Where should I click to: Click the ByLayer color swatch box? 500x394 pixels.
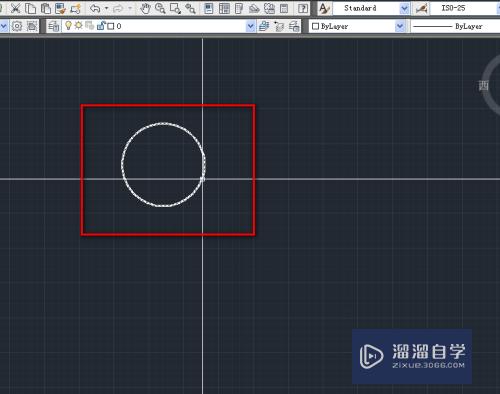(x=315, y=26)
